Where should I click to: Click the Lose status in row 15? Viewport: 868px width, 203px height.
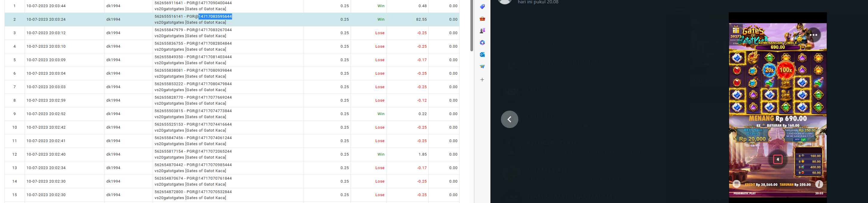click(380, 195)
